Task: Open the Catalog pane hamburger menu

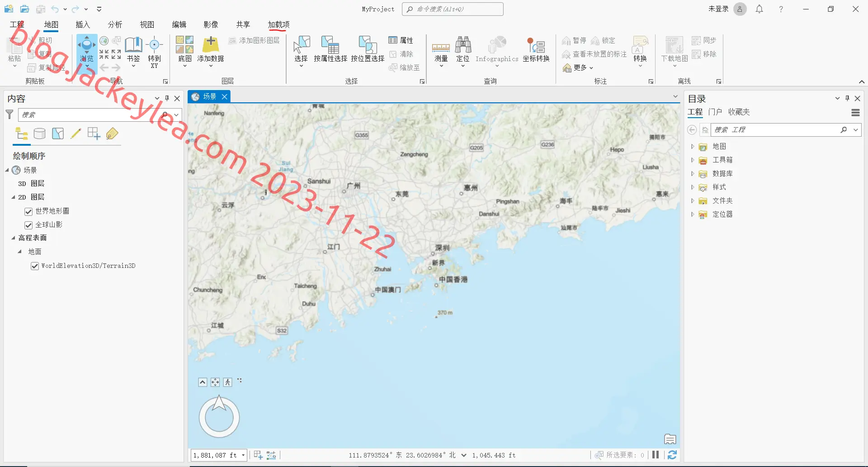Action: coord(855,113)
